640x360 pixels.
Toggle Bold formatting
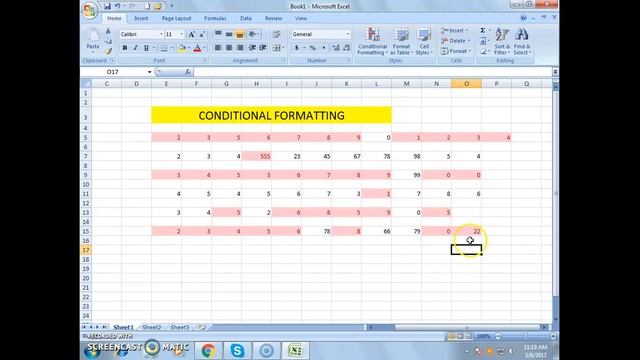[x=124, y=48]
